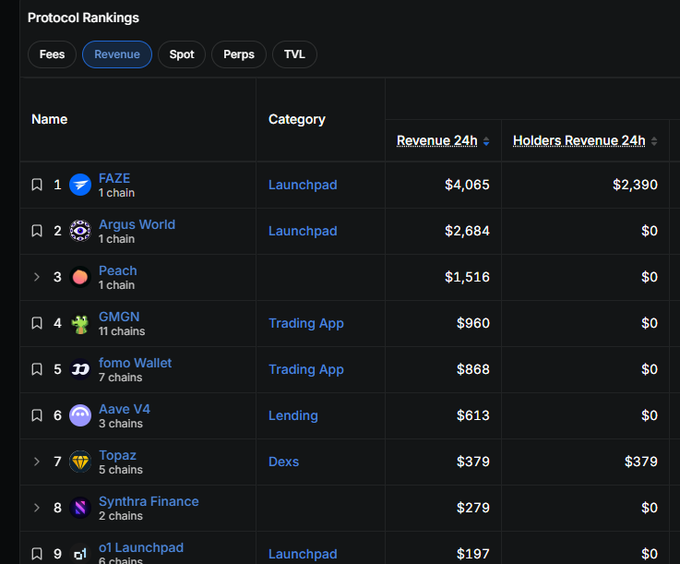
Task: Expand the Synthra Finance row
Action: pyautogui.click(x=37, y=508)
